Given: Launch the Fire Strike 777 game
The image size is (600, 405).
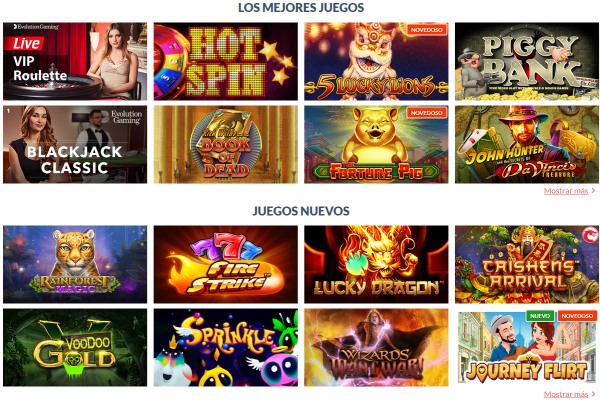Looking at the screenshot, I should [x=226, y=265].
